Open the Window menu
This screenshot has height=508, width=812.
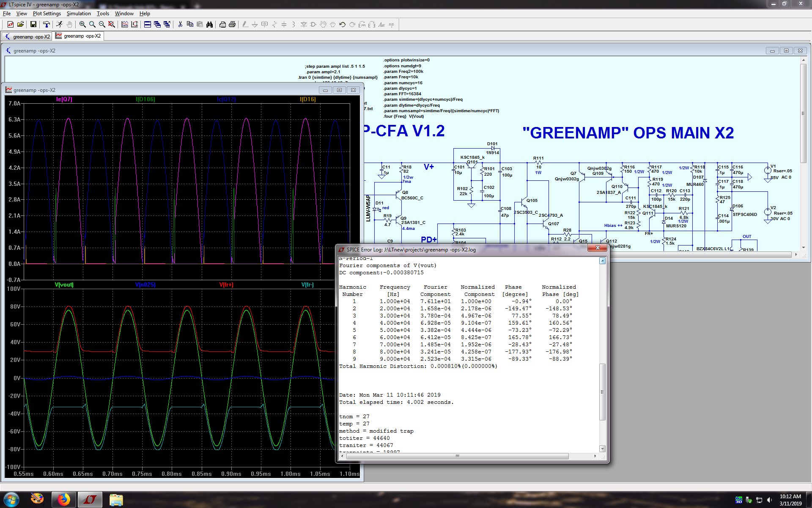124,14
